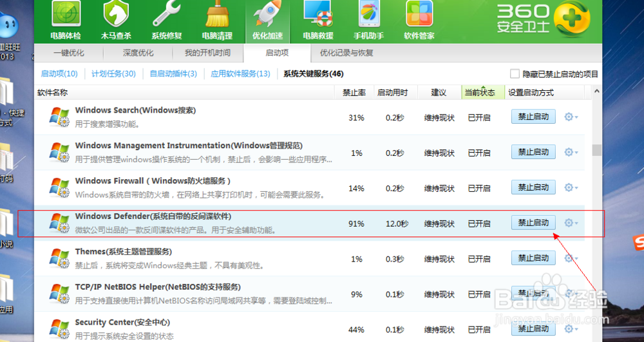The image size is (644, 342).
Task: Click 禁止启动 for Windows Defender
Action: click(x=533, y=223)
